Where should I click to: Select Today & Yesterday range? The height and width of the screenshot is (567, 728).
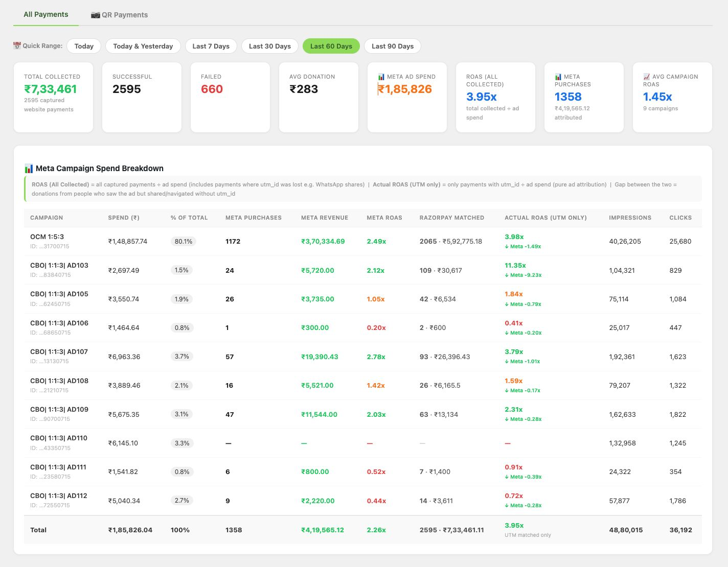[143, 46]
